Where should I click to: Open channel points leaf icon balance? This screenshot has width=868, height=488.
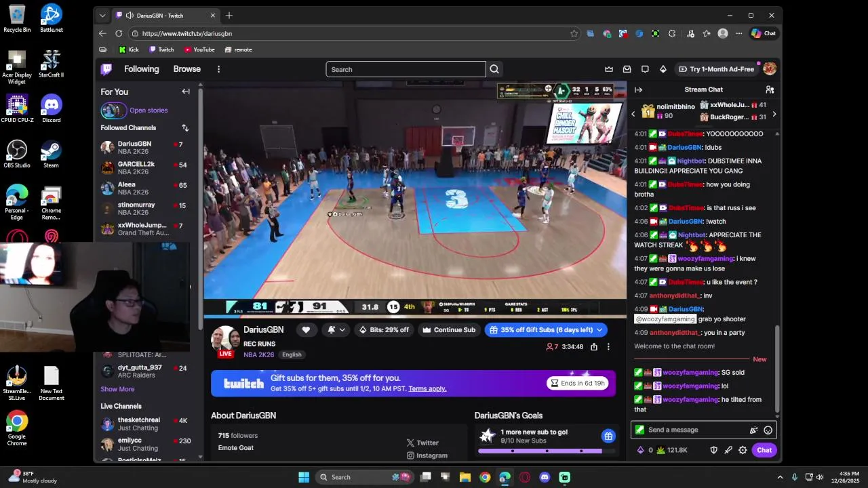coord(671,450)
